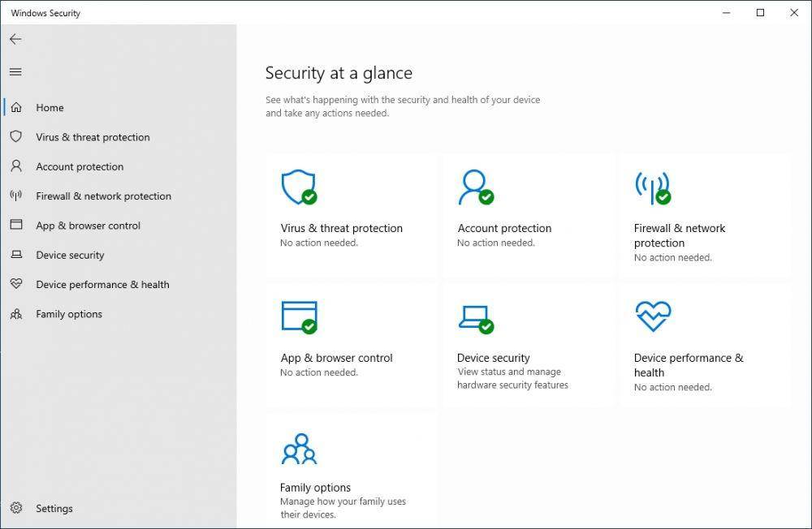Click the family people icon in sidebar
This screenshot has width=812, height=529.
(16, 314)
